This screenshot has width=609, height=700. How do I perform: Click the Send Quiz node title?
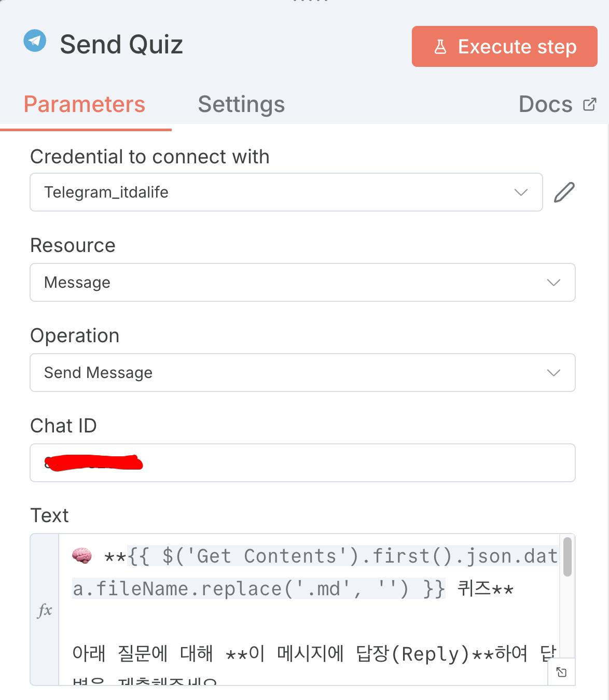click(121, 45)
